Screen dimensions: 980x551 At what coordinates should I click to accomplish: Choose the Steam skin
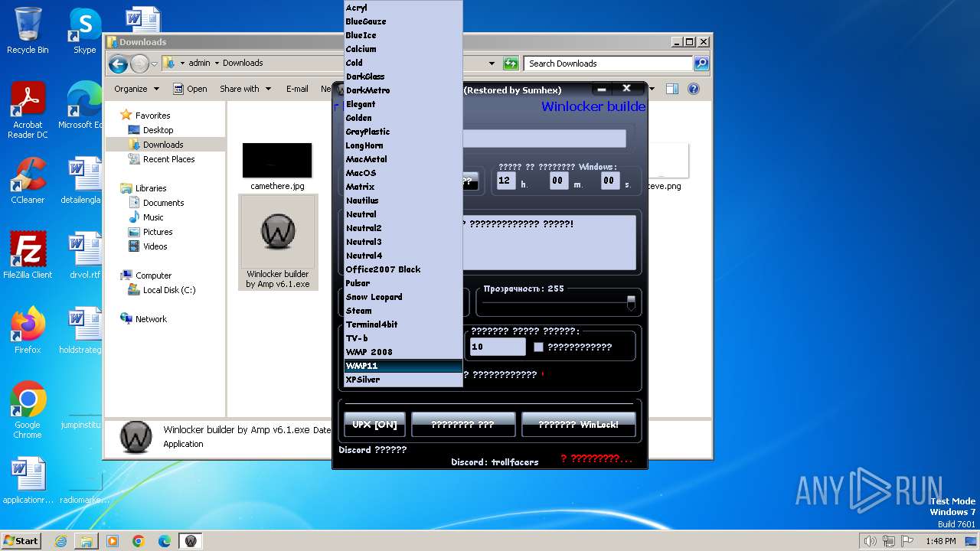[403, 311]
